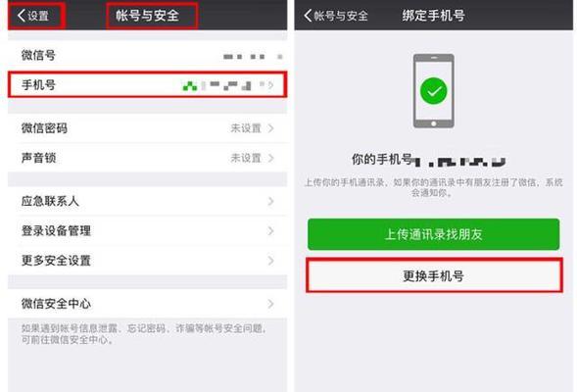Tap the 更多安全设置 list item

pos(147,261)
